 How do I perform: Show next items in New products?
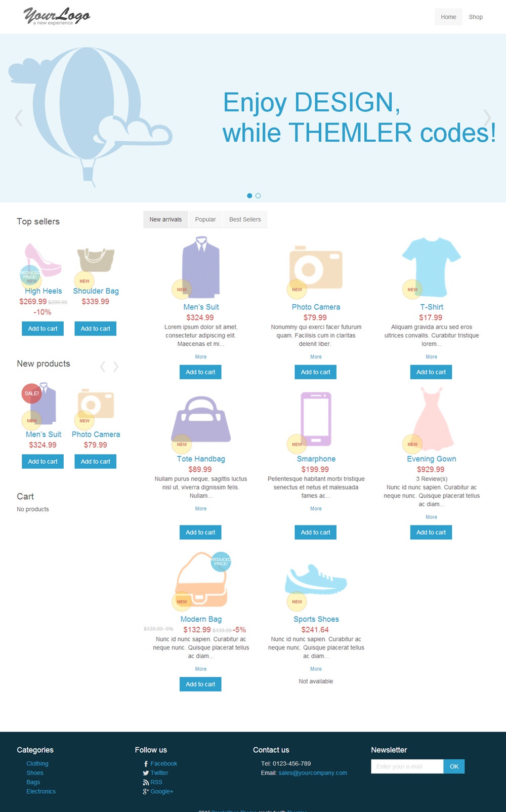tap(116, 367)
